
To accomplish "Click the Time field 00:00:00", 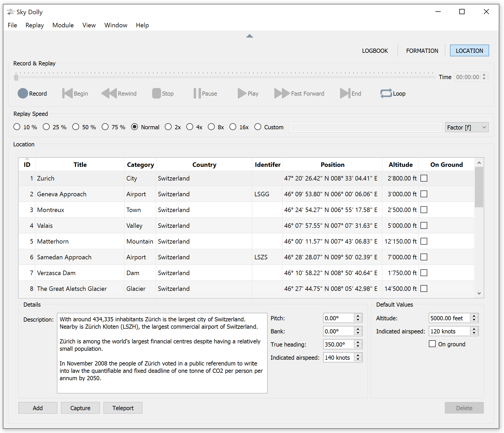I will (468, 77).
